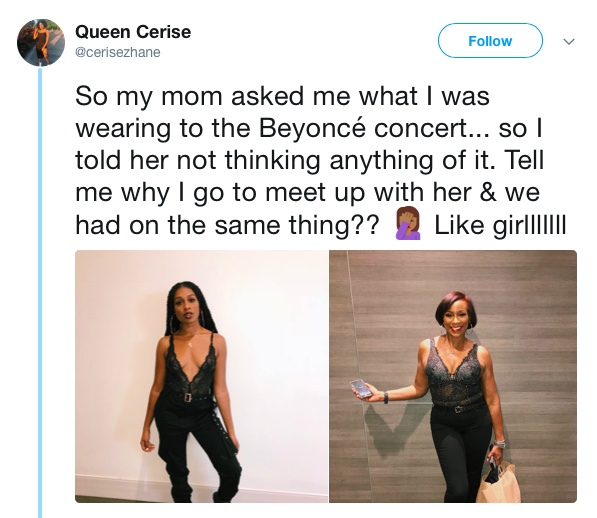Image resolution: width=597 pixels, height=518 pixels.
Task: Follow Queen Cerise
Action: 490,41
